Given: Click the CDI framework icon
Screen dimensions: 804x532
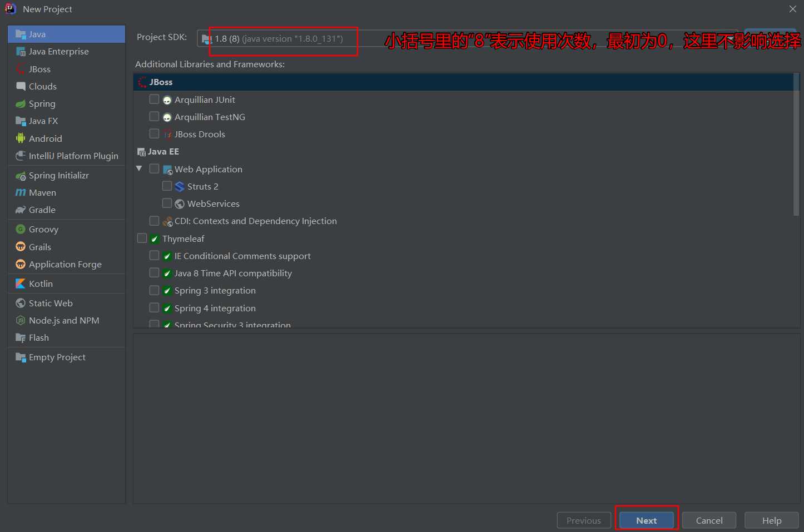Looking at the screenshot, I should pyautogui.click(x=167, y=221).
